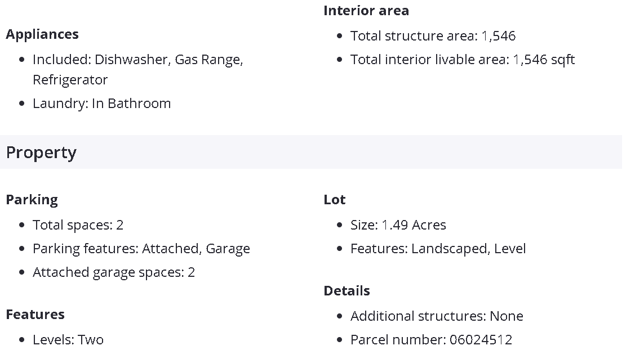Click the Total structure area line
The width and height of the screenshot is (644, 350).
coord(433,36)
